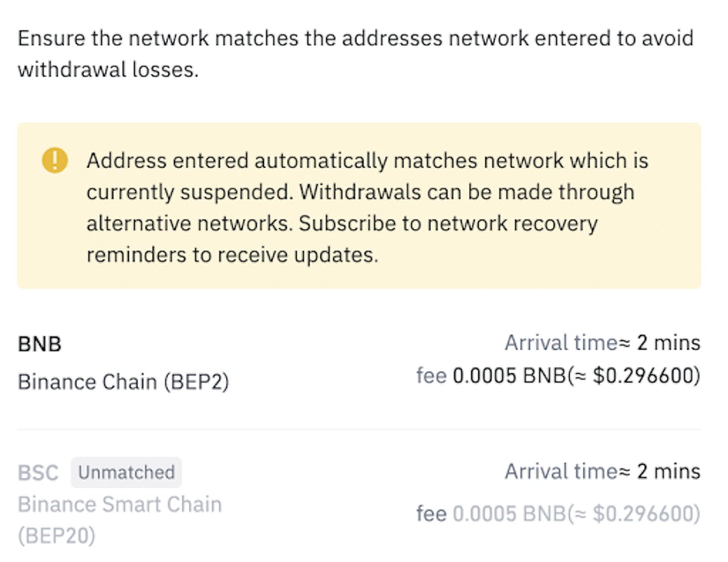Click the 'Ensure the network matches' notice text
Image resolution: width=728 pixels, height=562 pixels.
click(356, 53)
